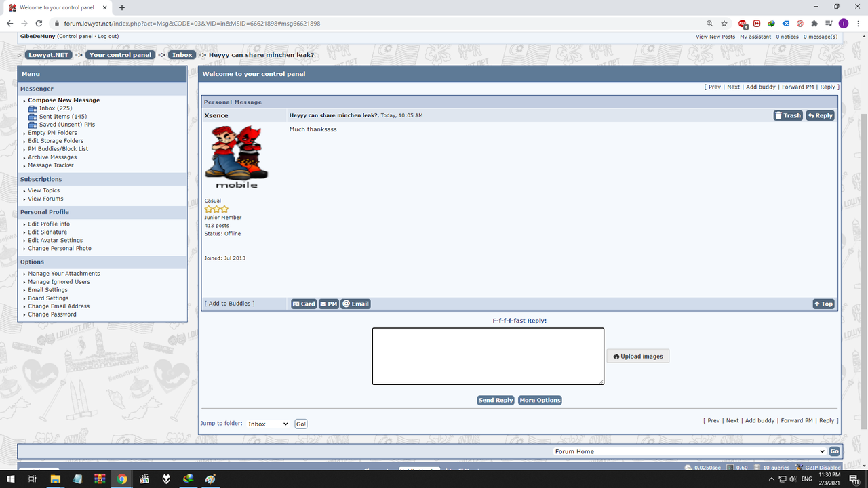Screen dimensions: 868x488
Task: Click Xsence's avatar image
Action: pos(237,157)
